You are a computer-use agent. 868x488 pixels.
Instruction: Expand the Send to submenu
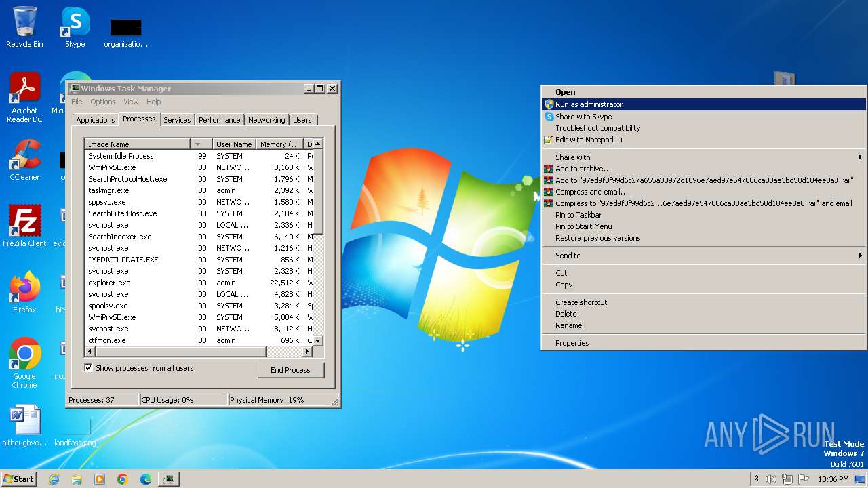click(x=704, y=256)
